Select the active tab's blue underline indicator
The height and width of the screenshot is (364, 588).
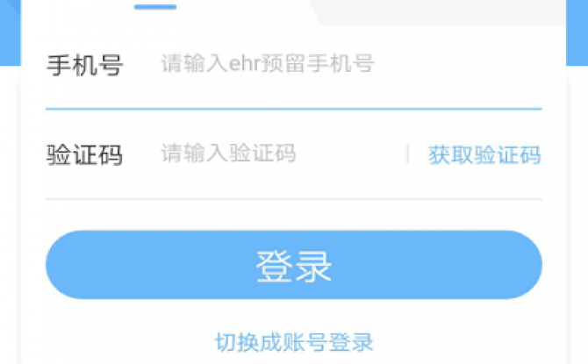(155, 7)
